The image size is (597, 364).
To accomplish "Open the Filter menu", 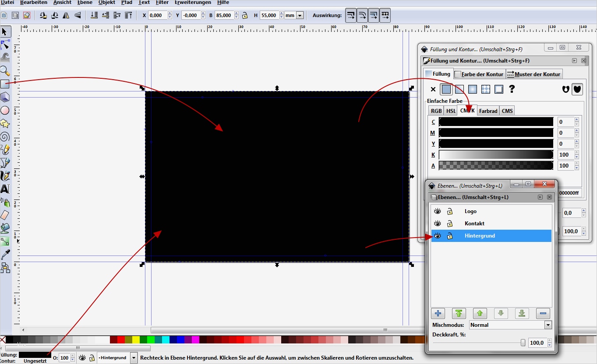I will pyautogui.click(x=162, y=2).
